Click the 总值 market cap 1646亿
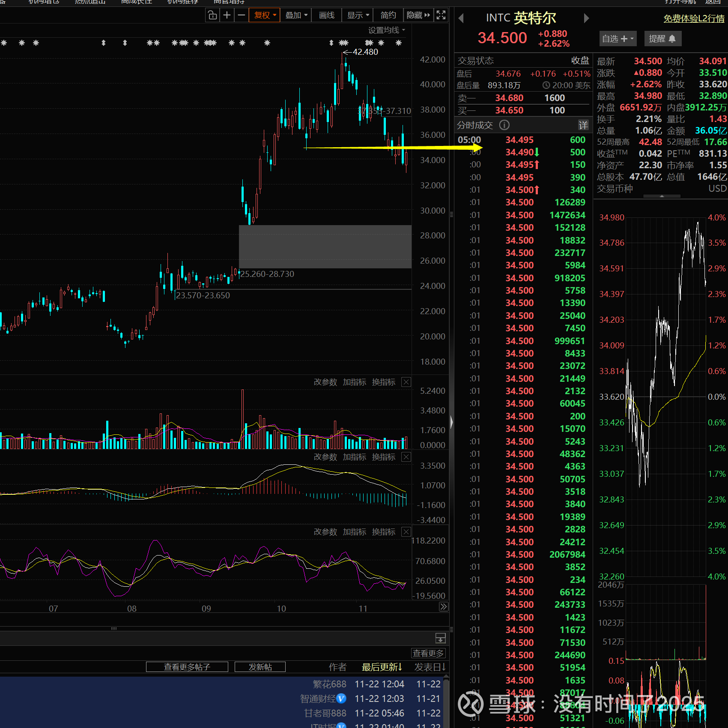This screenshot has height=728, width=728. point(712,177)
